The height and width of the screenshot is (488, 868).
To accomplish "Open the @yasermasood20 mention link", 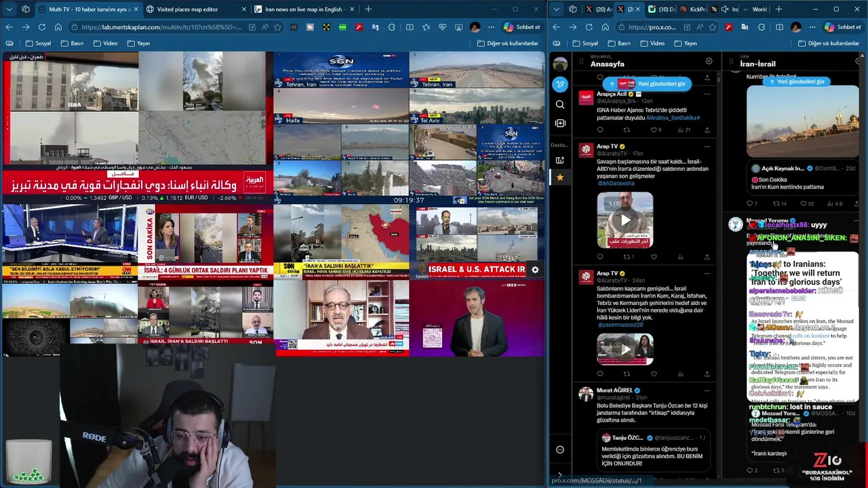I will point(620,325).
